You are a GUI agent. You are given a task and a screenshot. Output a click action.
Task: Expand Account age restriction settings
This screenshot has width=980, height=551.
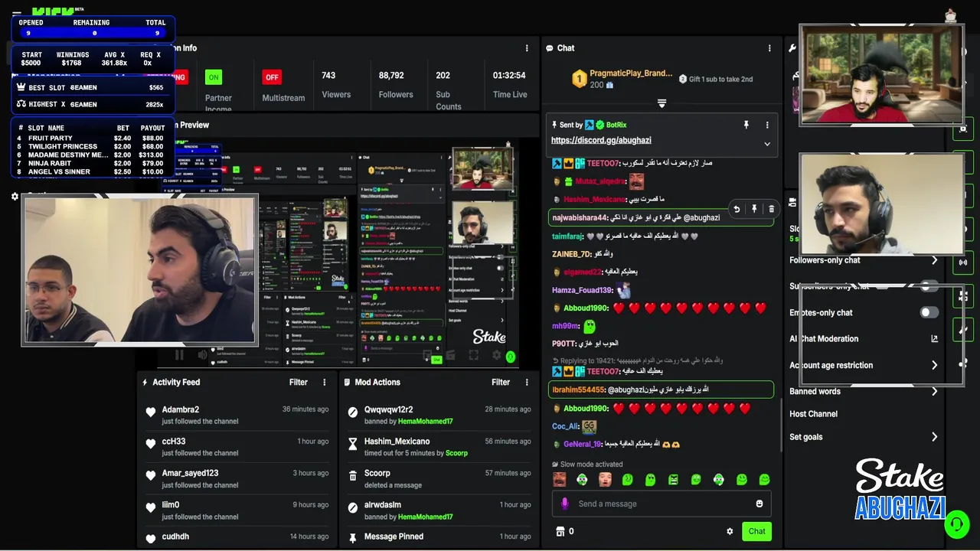coord(934,365)
